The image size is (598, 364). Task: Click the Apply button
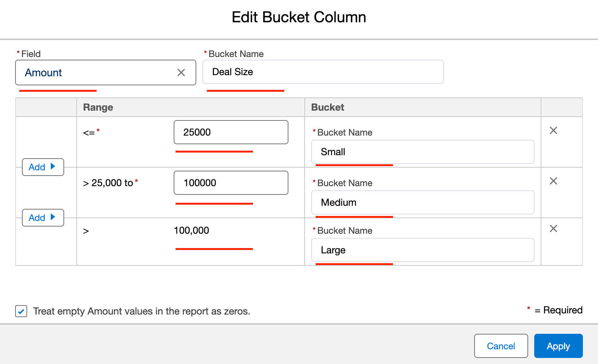558,346
